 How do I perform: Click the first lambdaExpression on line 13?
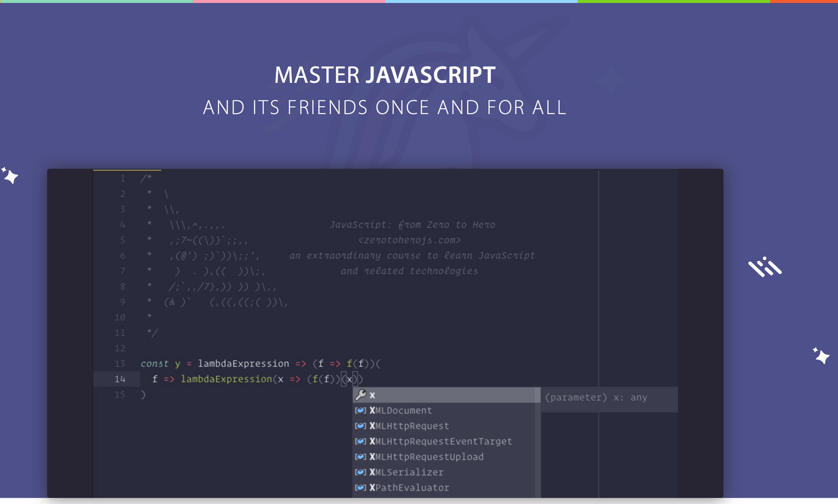tap(244, 364)
